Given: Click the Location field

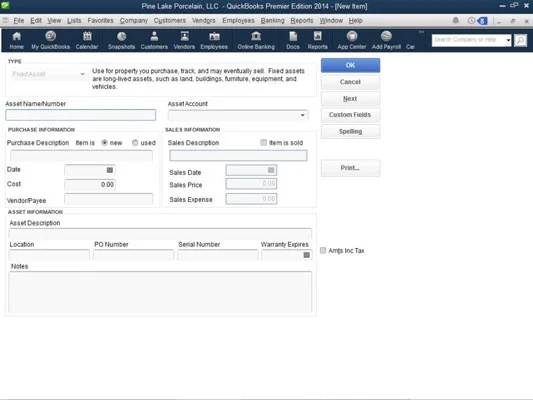Looking at the screenshot, I should click(49, 255).
